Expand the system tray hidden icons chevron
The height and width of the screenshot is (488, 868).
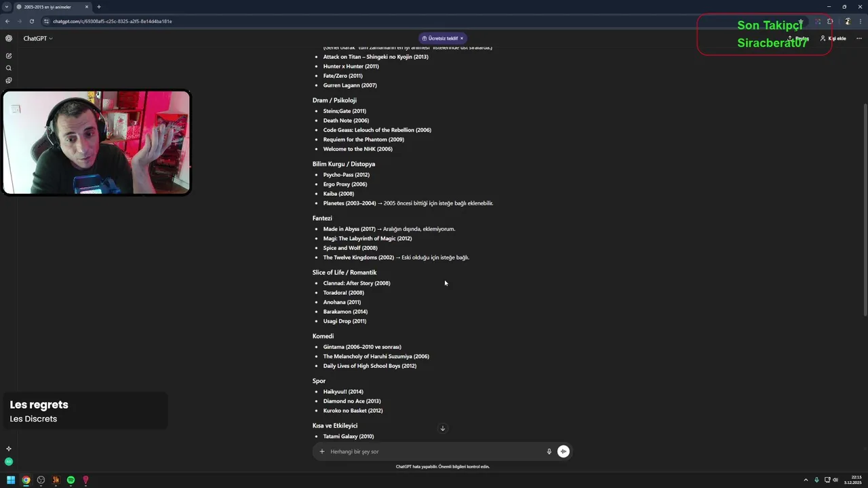pyautogui.click(x=806, y=480)
